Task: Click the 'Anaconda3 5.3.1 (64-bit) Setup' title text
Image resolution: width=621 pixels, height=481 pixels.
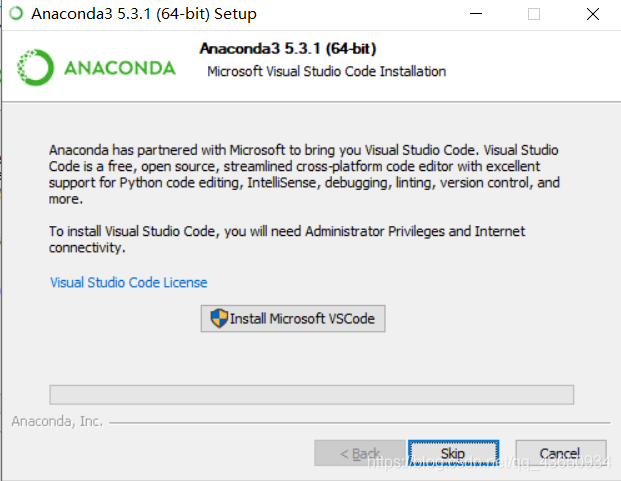Action: (x=144, y=14)
